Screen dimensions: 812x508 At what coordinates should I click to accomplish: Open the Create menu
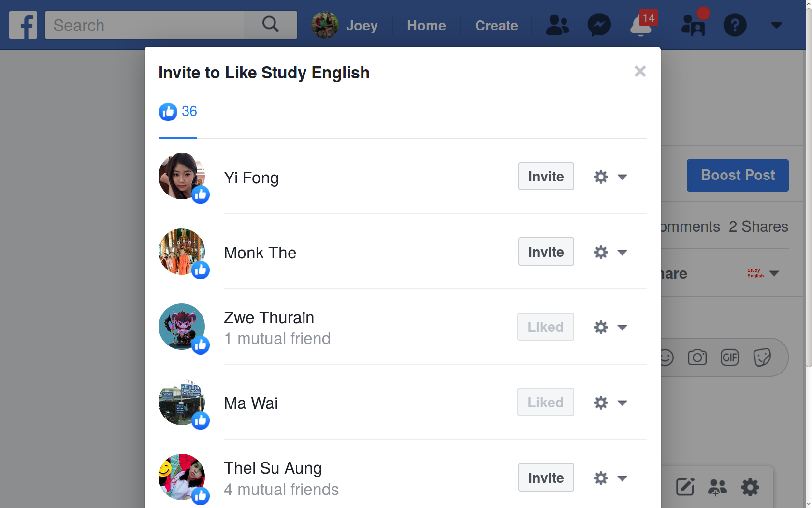point(496,25)
